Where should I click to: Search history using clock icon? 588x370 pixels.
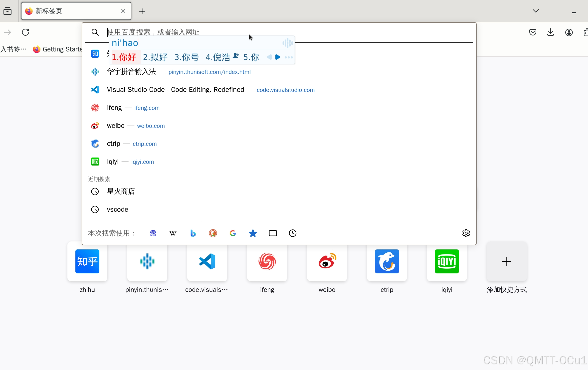pos(293,233)
